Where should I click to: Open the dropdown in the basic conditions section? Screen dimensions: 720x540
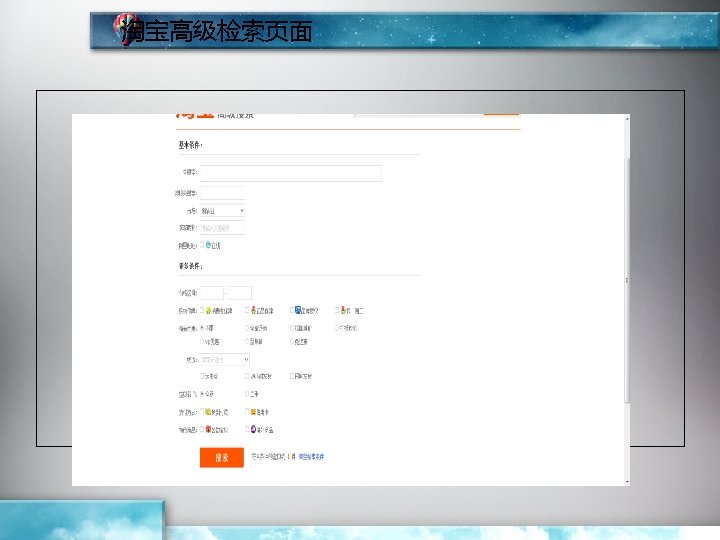pyautogui.click(x=222, y=211)
